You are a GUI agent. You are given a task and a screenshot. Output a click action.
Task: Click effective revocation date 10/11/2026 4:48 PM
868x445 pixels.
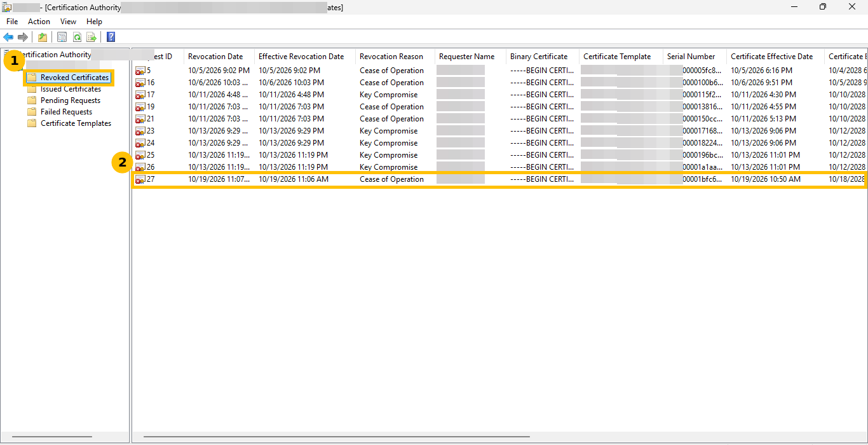[x=291, y=95]
